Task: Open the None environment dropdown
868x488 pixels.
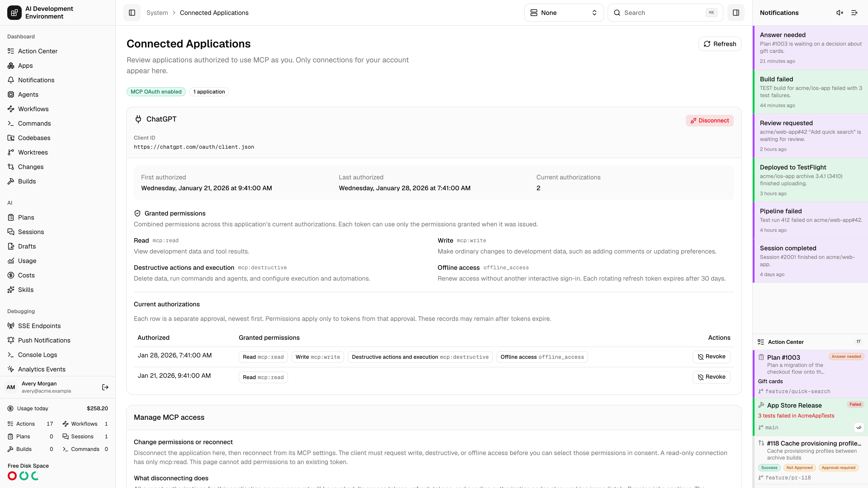Action: (564, 13)
